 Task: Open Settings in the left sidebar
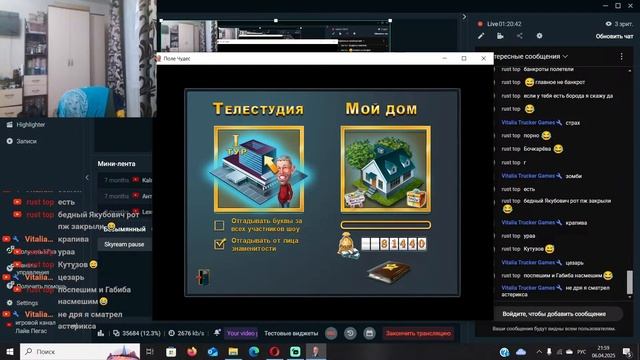(23, 303)
